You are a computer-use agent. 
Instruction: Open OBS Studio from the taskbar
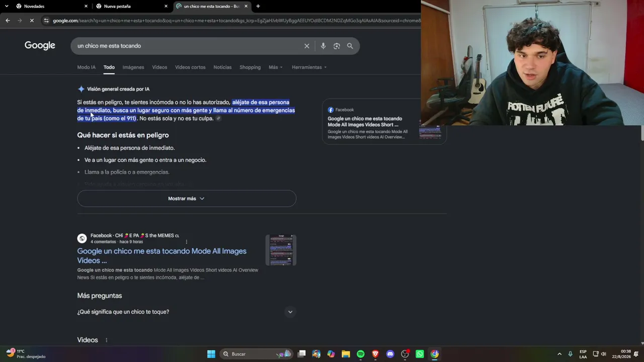[x=405, y=354]
